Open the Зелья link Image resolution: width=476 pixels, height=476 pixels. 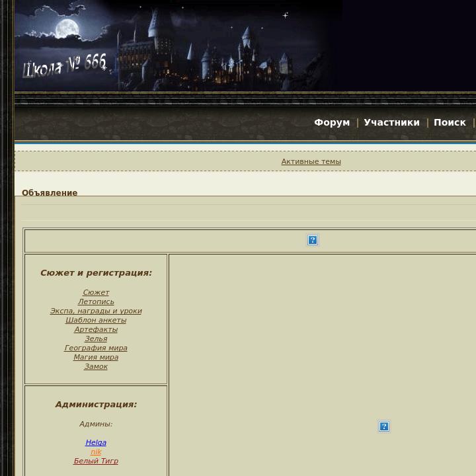click(x=96, y=338)
